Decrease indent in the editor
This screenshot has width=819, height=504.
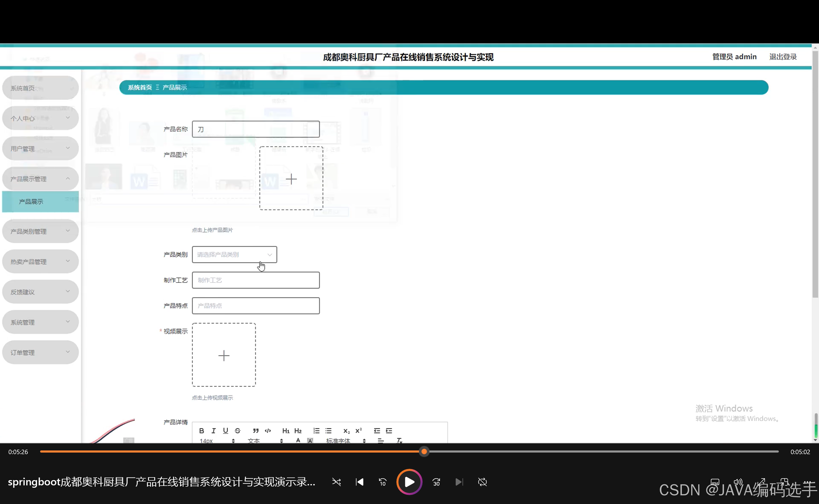[x=377, y=431]
